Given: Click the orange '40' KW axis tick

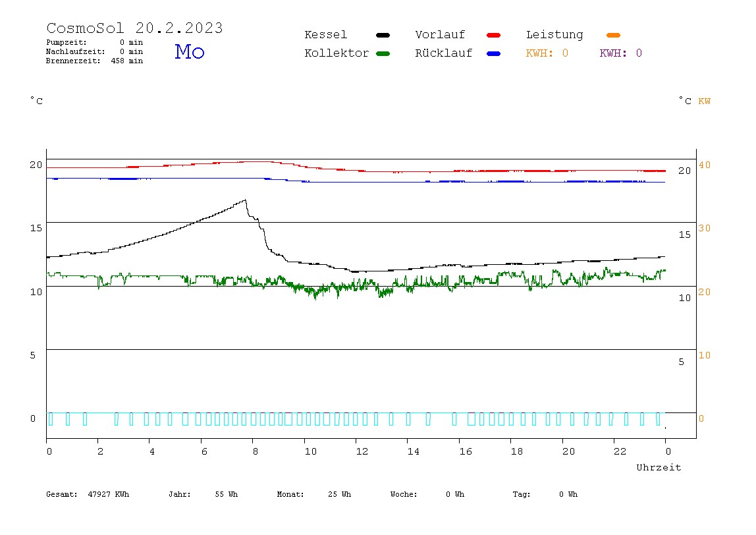Looking at the screenshot, I should pos(705,165).
